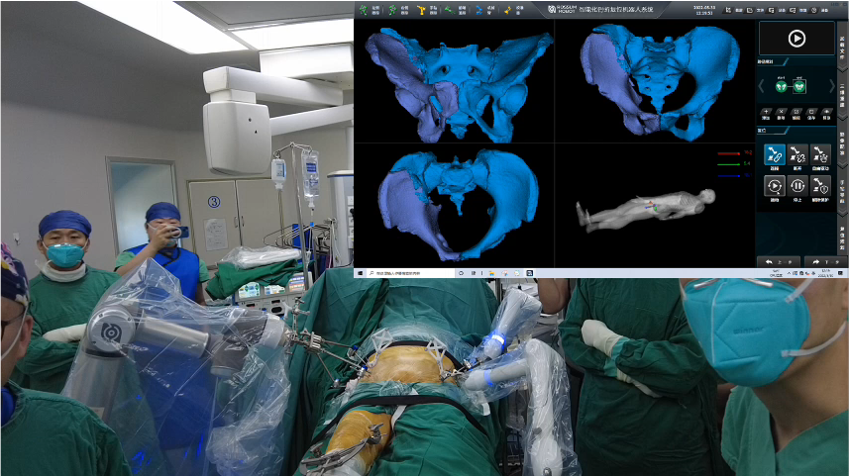Click the left chevron of the model carousel
The height and width of the screenshot is (476, 849).
click(761, 86)
